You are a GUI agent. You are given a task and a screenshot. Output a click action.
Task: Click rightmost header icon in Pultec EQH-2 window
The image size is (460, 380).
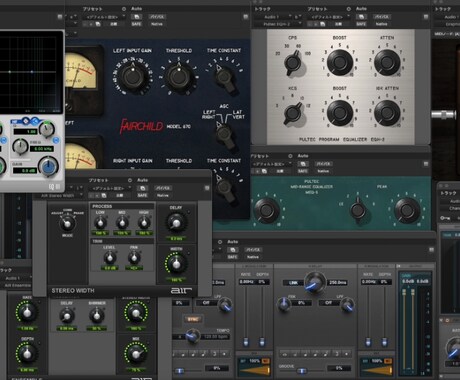coord(426,16)
